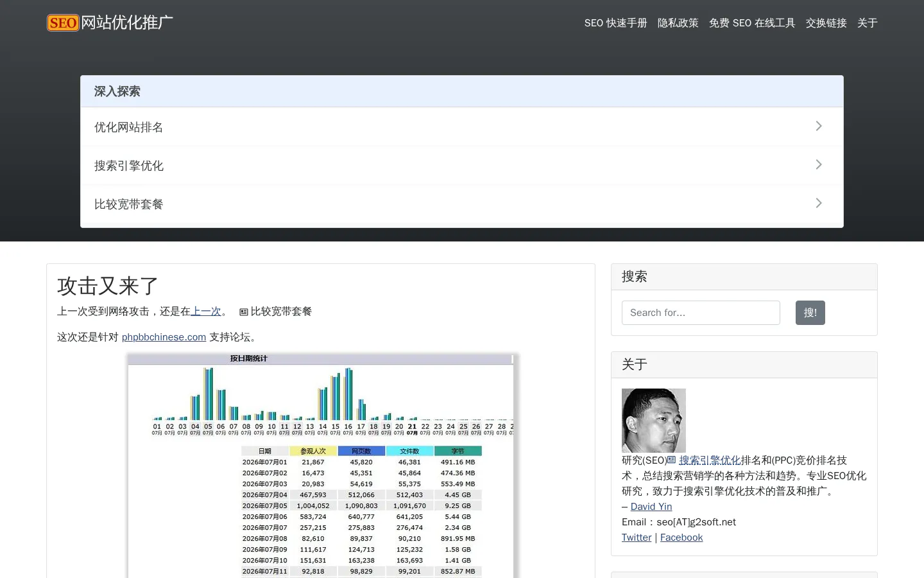The image size is (924, 578).
Task: Open the 攻击又来了 article title
Action: click(x=108, y=286)
